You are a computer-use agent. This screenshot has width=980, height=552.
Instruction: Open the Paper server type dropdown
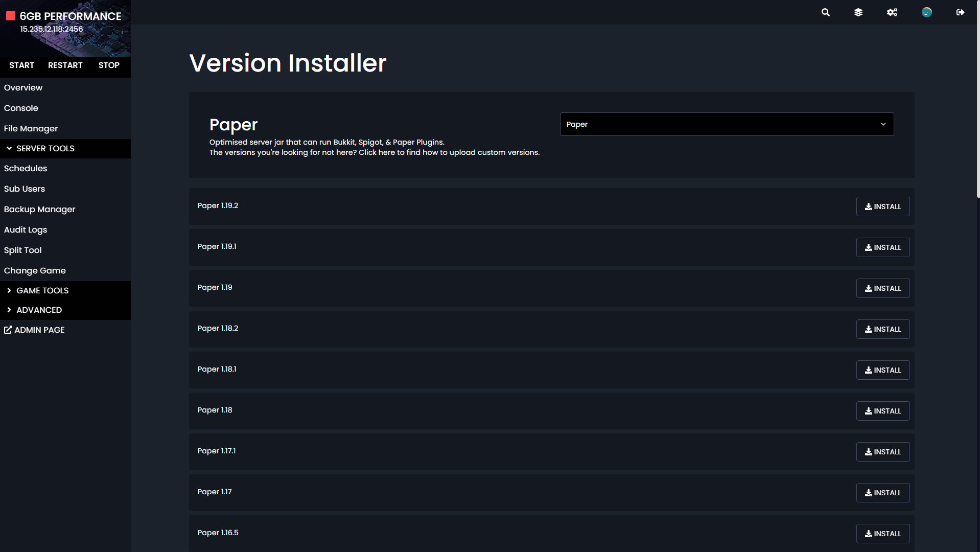click(727, 124)
